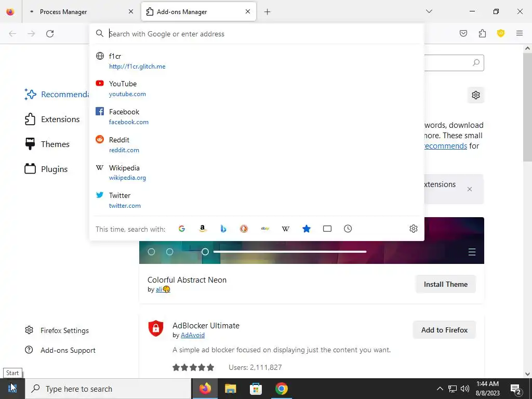
Task: Close the Process Manager tab
Action: tap(131, 11)
